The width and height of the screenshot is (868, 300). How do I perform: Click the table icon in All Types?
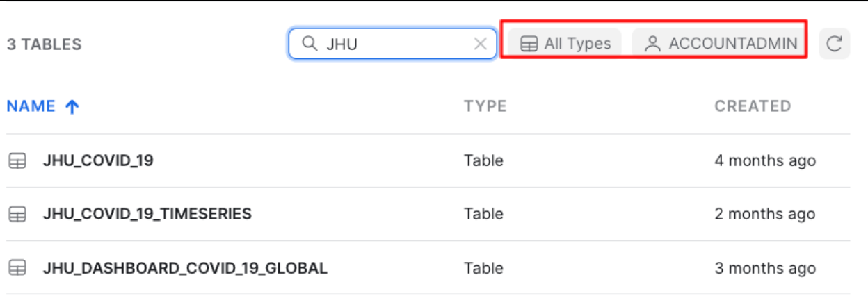pyautogui.click(x=529, y=44)
